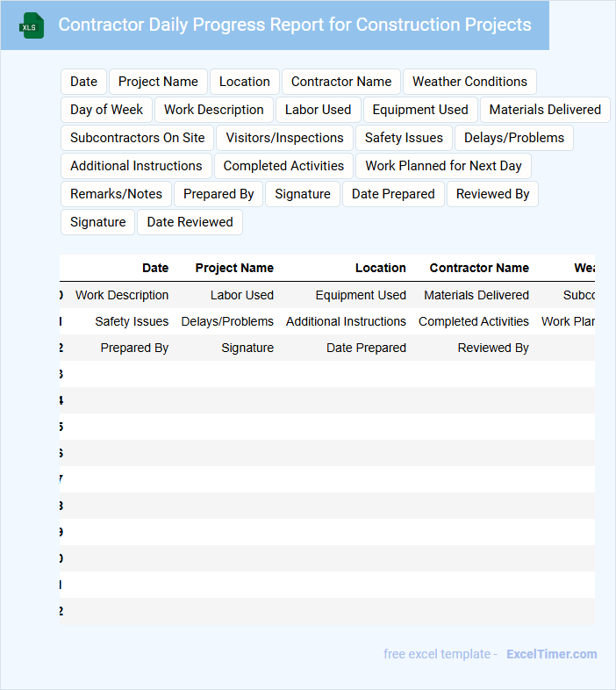
Task: Open the ExcelTimer.com link
Action: (552, 654)
